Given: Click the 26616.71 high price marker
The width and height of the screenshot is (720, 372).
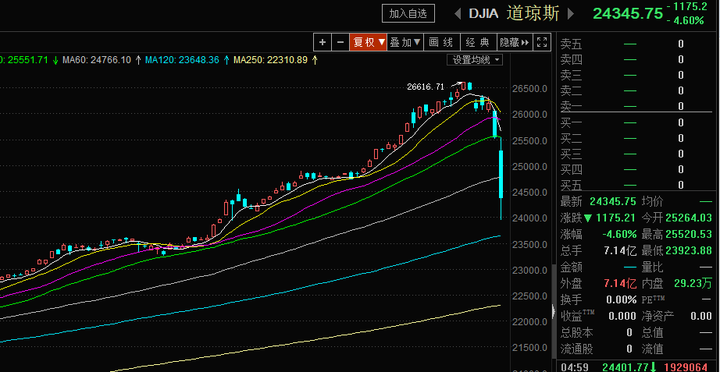Looking at the screenshot, I should tap(425, 86).
